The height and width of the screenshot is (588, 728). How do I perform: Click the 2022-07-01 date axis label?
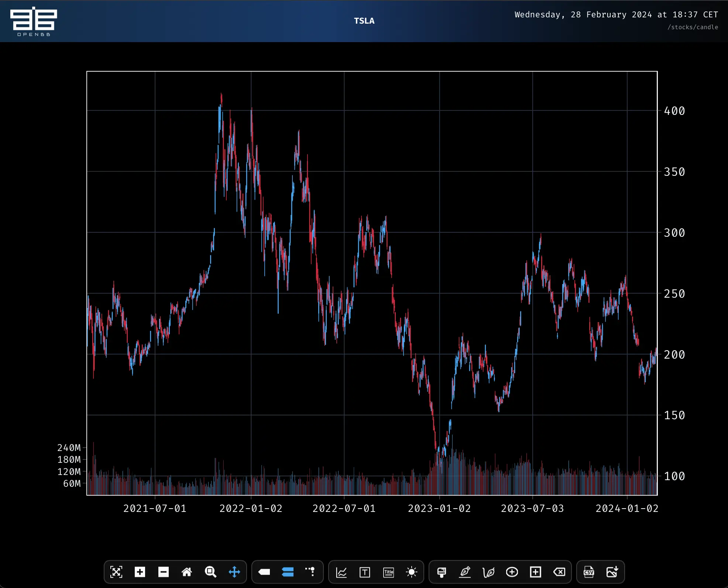[x=344, y=509]
